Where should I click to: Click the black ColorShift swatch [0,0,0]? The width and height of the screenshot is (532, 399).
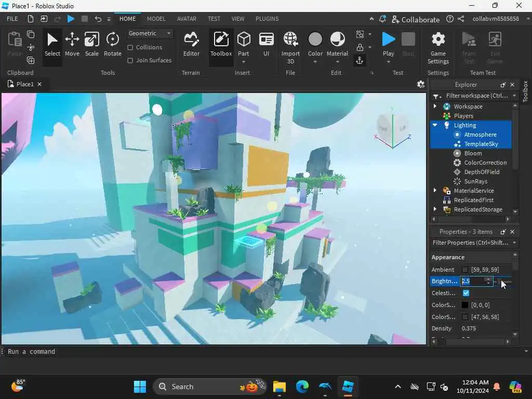click(465, 305)
